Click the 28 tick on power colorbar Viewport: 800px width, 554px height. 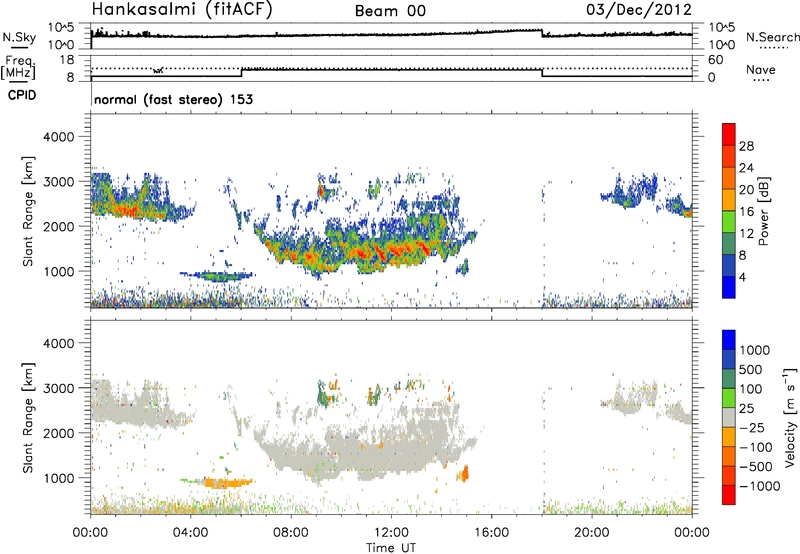coord(746,146)
